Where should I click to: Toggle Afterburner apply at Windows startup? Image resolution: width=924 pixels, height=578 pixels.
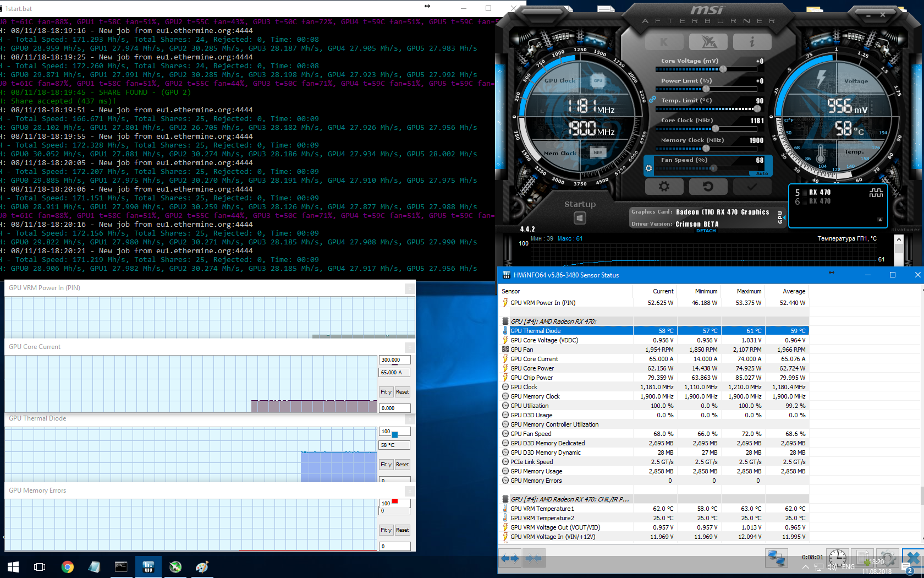point(580,218)
